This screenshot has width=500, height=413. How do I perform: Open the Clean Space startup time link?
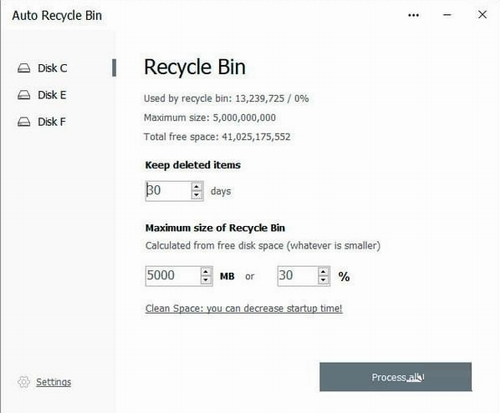click(x=244, y=308)
